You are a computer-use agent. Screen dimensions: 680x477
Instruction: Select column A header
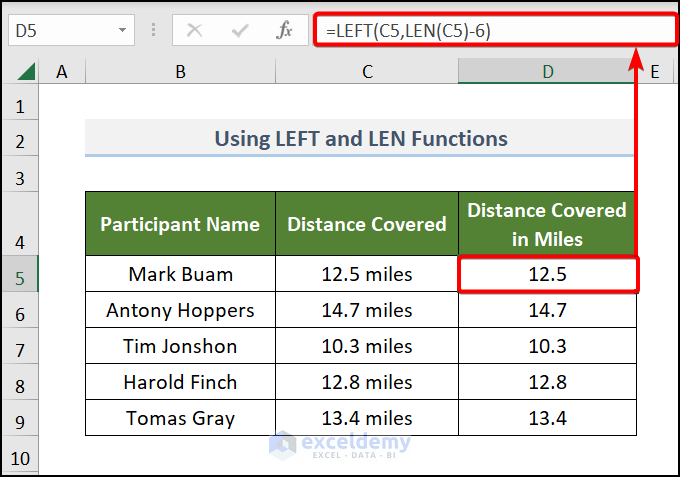coord(62,72)
